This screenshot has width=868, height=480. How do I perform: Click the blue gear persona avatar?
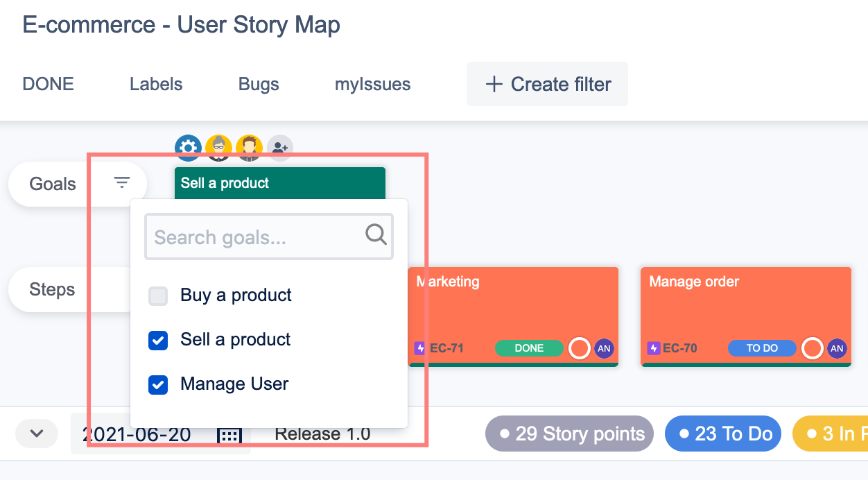tap(188, 148)
